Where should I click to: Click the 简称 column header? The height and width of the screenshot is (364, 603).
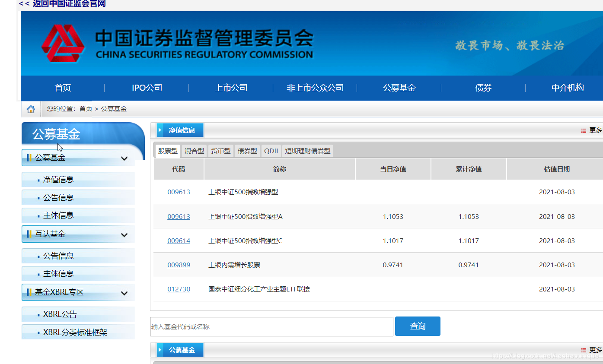point(280,169)
